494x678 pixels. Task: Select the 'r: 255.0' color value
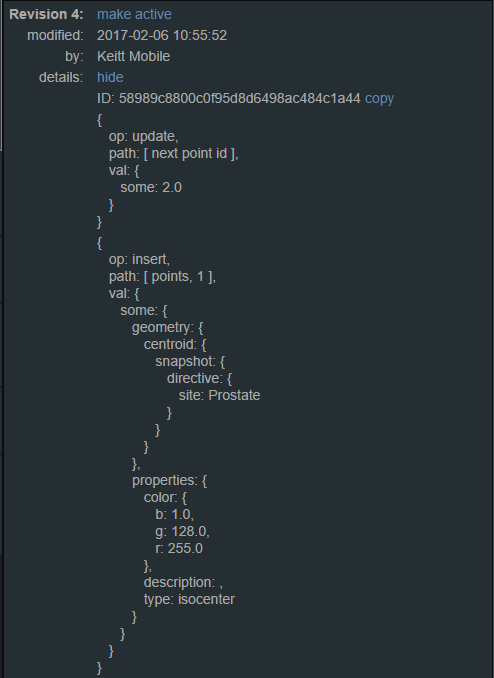click(x=179, y=549)
